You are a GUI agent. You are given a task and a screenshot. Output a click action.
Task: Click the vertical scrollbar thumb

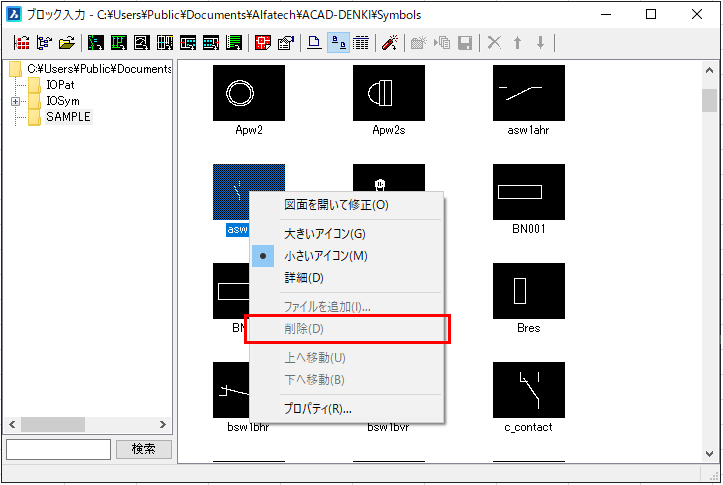pos(709,101)
